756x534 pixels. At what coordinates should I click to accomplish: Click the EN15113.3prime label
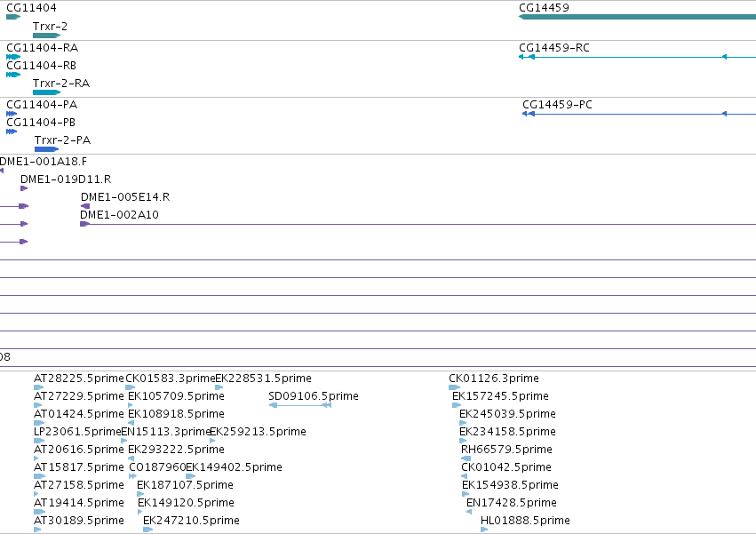point(166,432)
